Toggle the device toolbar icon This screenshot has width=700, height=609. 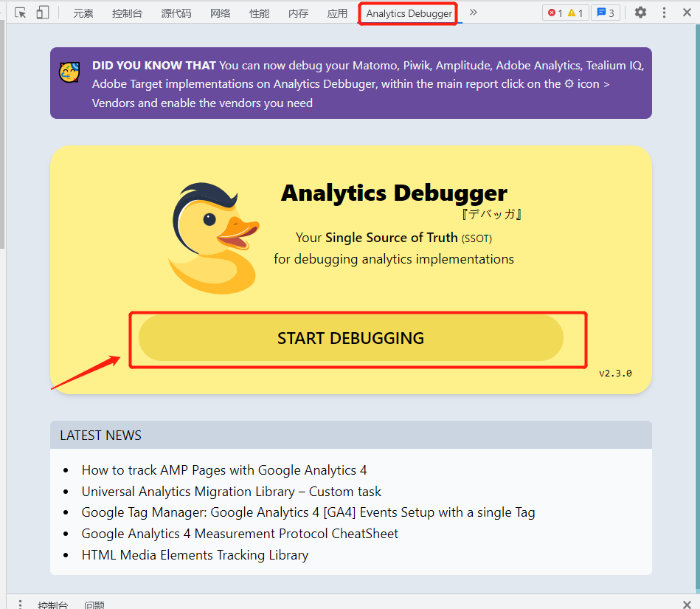(x=43, y=13)
